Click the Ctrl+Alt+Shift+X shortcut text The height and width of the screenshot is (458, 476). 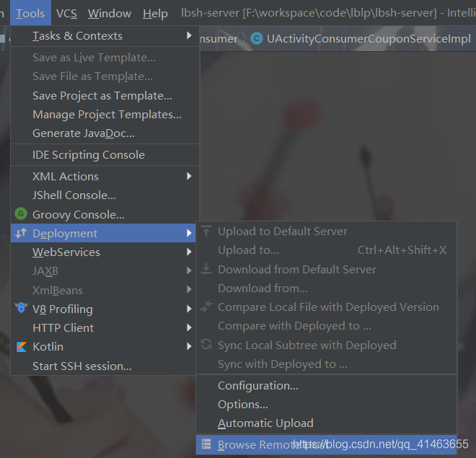point(402,250)
